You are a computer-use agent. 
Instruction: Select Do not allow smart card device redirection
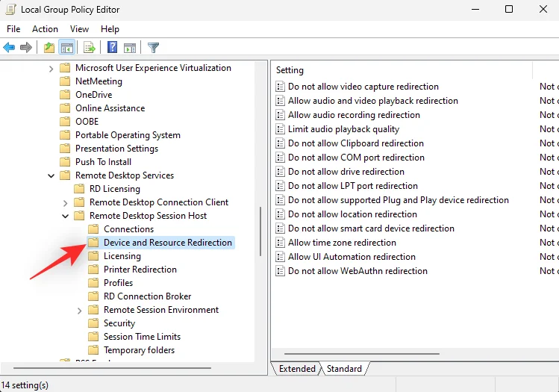coord(371,228)
